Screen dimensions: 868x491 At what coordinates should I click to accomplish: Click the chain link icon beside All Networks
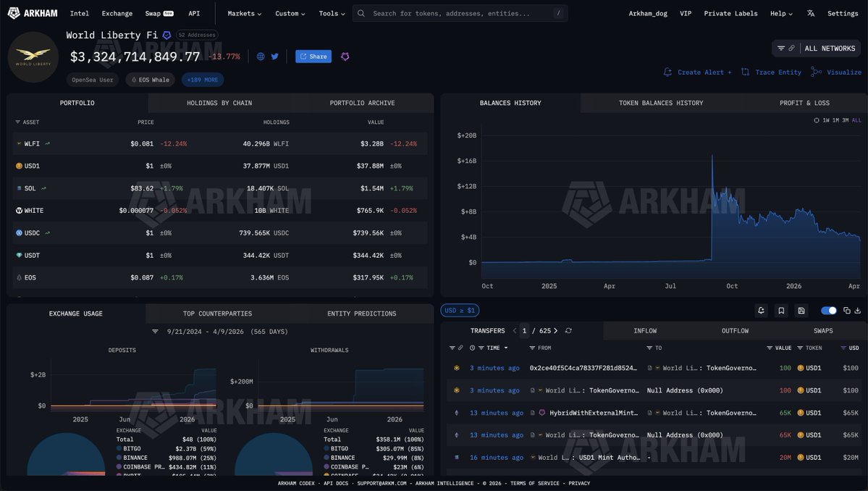pyautogui.click(x=791, y=49)
